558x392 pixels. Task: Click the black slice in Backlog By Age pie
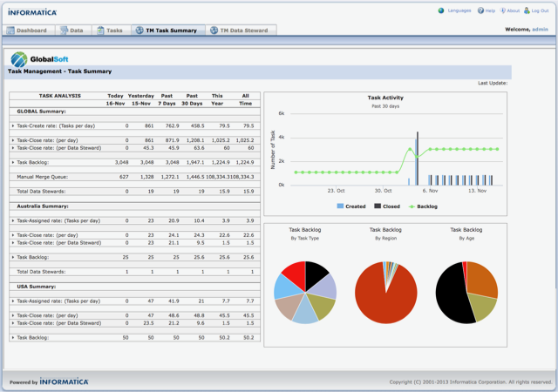click(x=450, y=295)
